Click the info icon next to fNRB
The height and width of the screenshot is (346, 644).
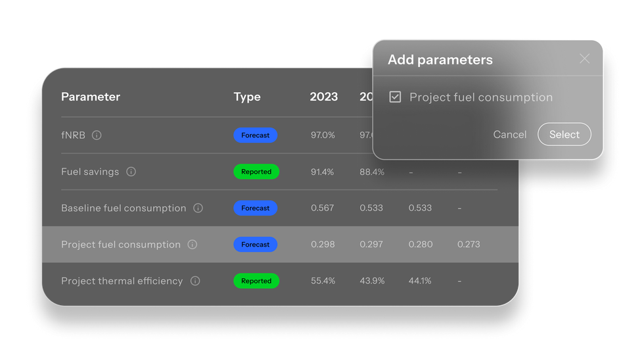97,136
